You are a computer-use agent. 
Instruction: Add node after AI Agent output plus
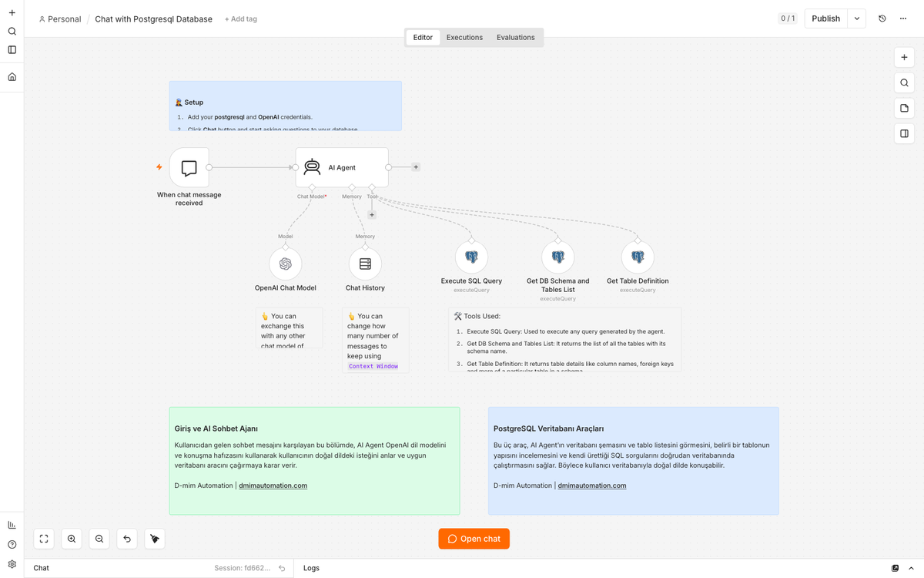pos(416,167)
